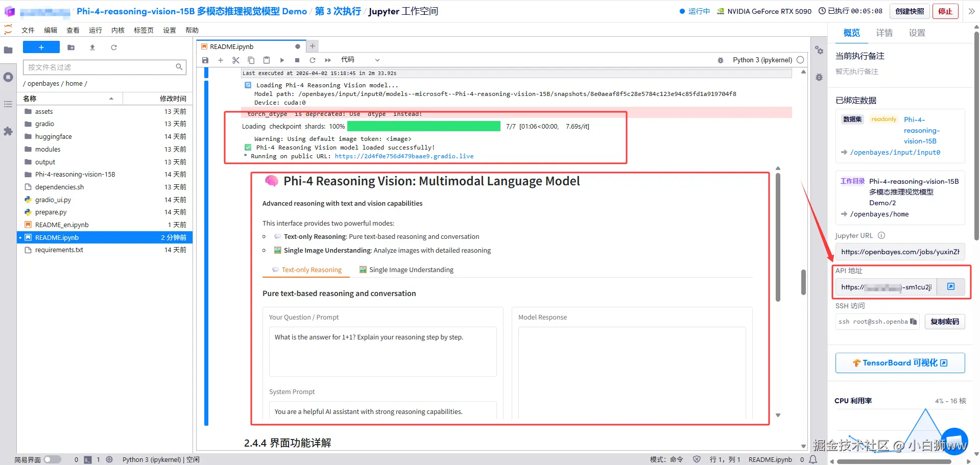
Task: Select the Text-only Reasoning tab
Action: [306, 270]
